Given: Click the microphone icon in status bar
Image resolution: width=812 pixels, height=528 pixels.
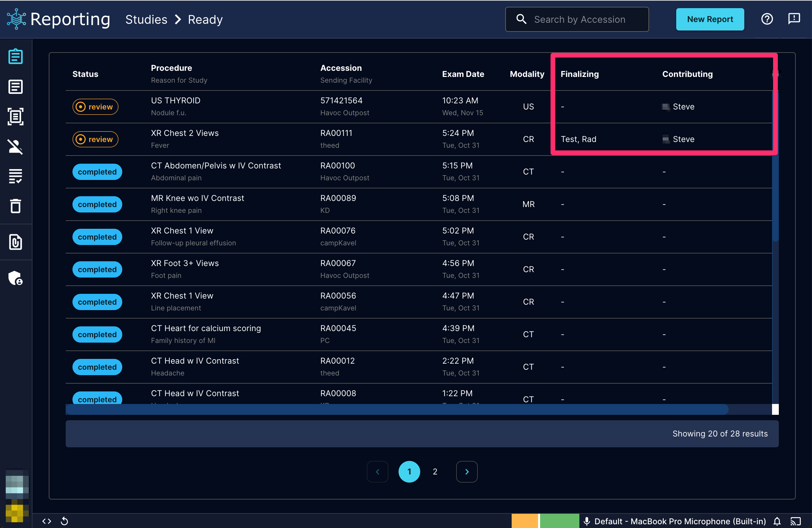Looking at the screenshot, I should tap(587, 521).
